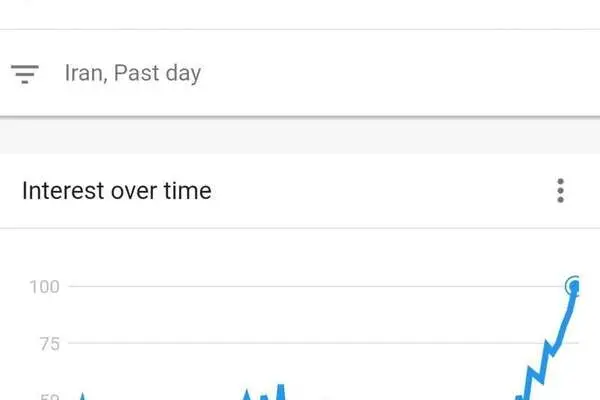Click the lower zigzag notch of the rising line
The height and width of the screenshot is (400, 600).
(536, 374)
